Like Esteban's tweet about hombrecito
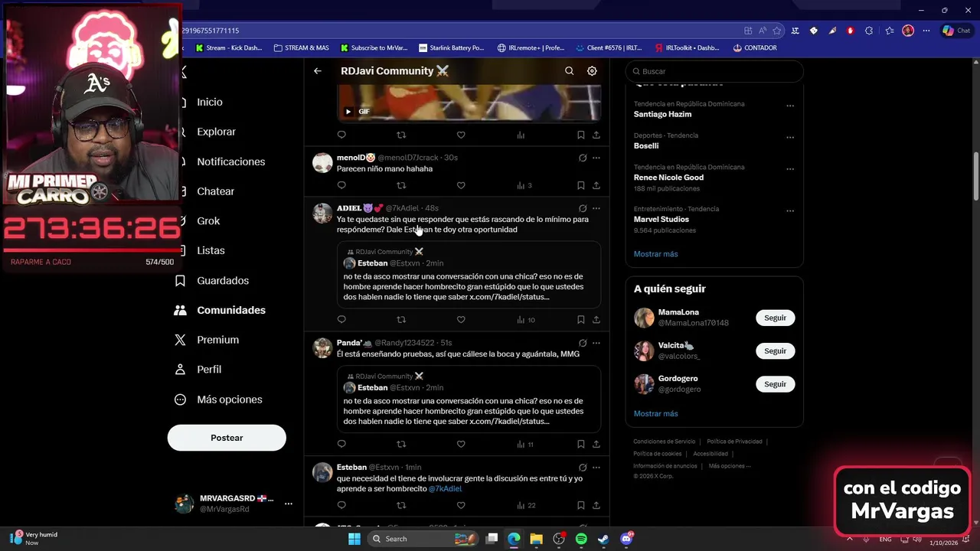Viewport: 980px width, 551px height. (461, 505)
